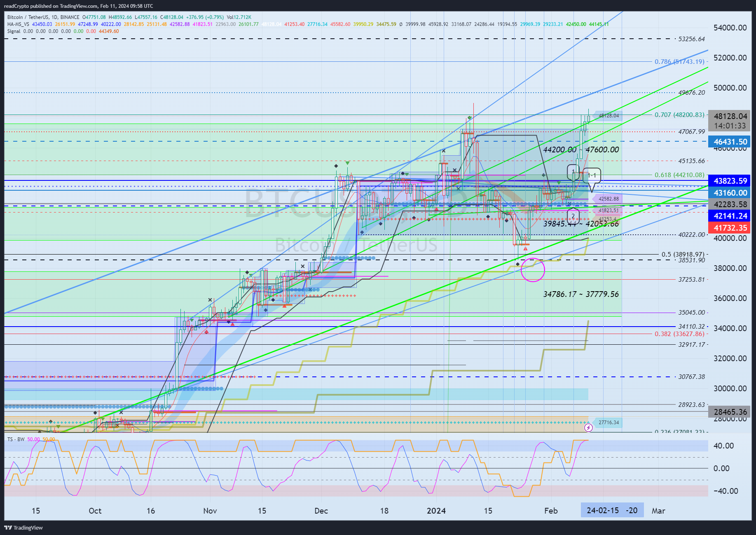This screenshot has width=756, height=535.
Task: Click the 43160.00 price axis label
Action: coord(730,193)
